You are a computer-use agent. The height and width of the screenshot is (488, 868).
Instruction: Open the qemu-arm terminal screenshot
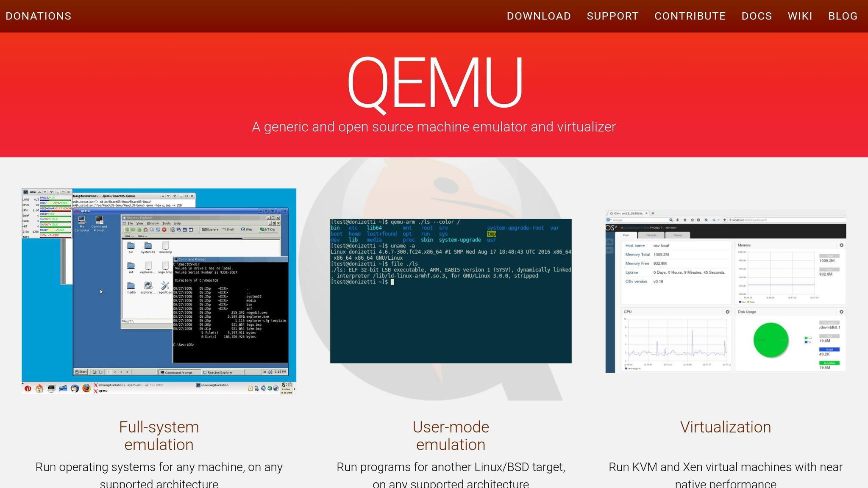click(x=451, y=291)
